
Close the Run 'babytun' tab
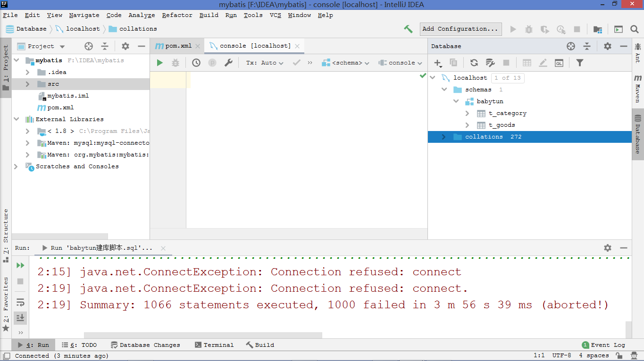pyautogui.click(x=163, y=248)
